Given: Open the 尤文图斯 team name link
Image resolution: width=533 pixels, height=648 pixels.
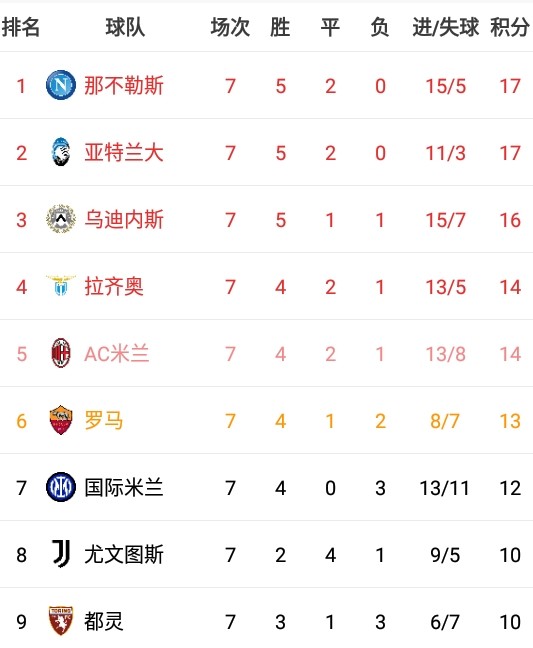Looking at the screenshot, I should [x=124, y=554].
